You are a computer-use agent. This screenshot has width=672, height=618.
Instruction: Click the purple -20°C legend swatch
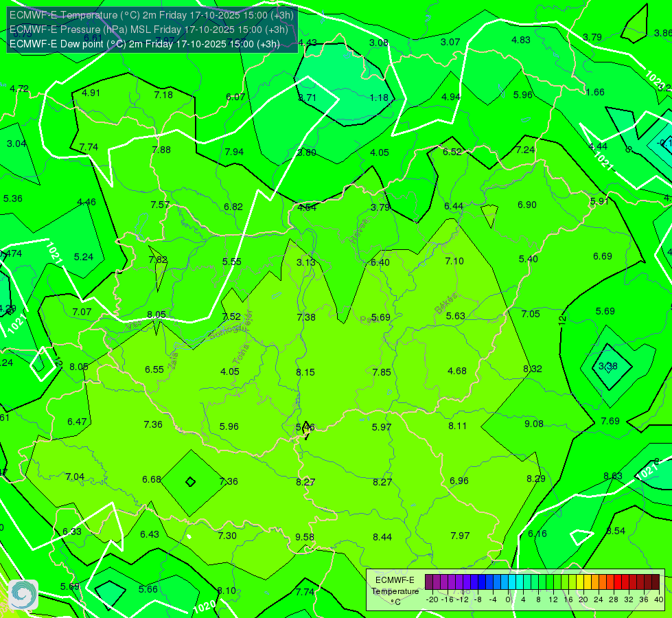click(x=428, y=582)
